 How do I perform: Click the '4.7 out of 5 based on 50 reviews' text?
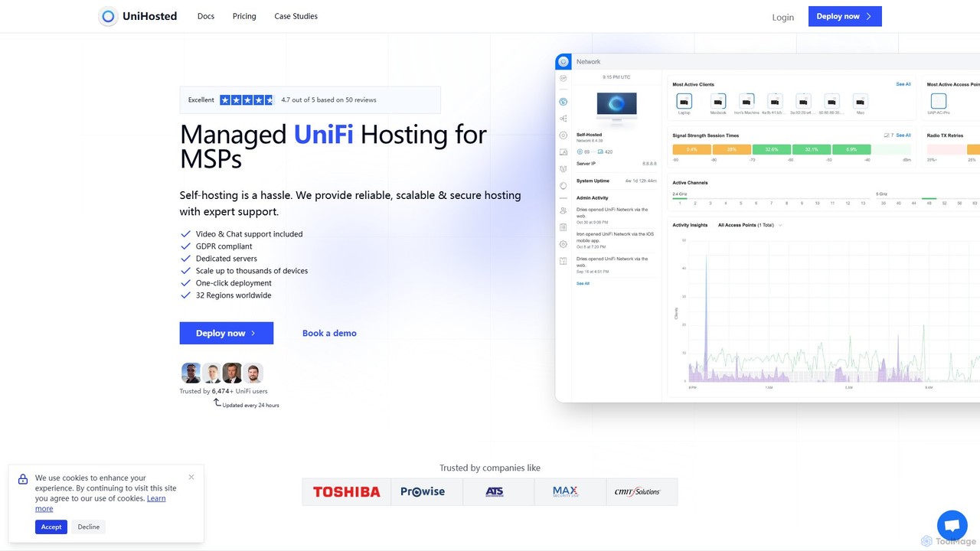[328, 100]
